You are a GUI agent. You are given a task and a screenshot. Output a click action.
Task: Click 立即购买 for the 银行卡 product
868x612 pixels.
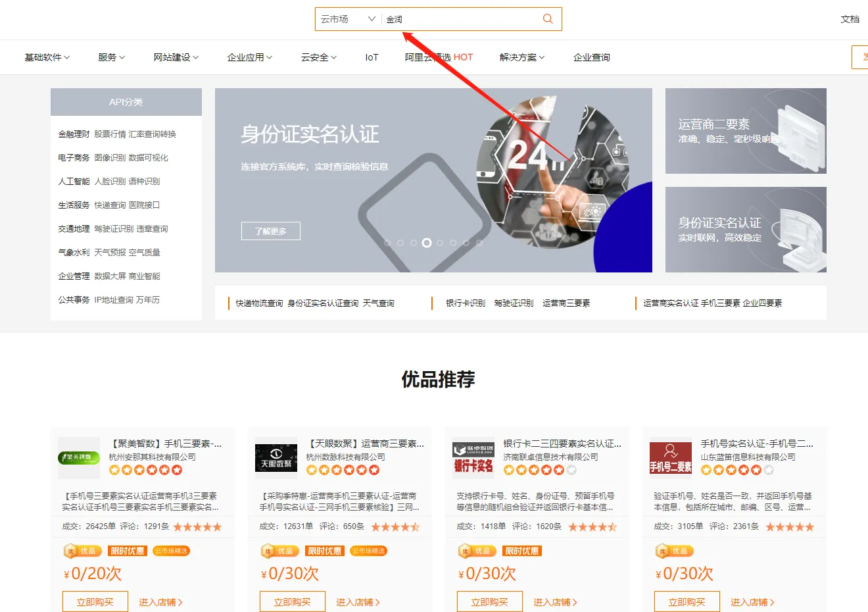coord(490,601)
